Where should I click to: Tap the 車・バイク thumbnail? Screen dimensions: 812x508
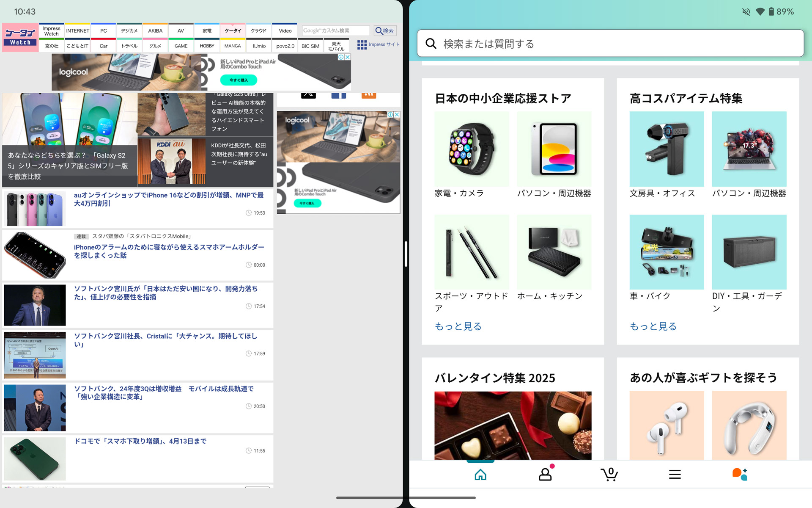point(667,252)
